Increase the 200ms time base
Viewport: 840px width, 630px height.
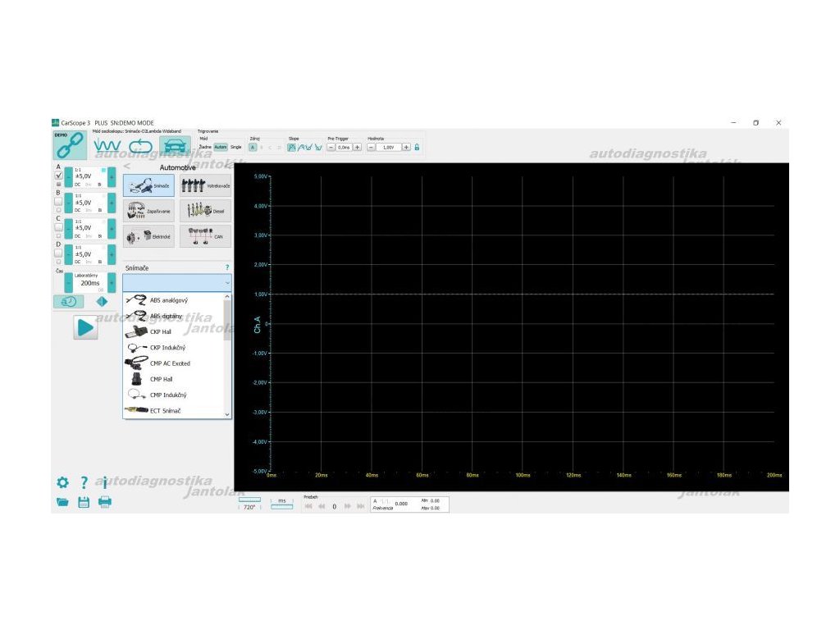(112, 282)
